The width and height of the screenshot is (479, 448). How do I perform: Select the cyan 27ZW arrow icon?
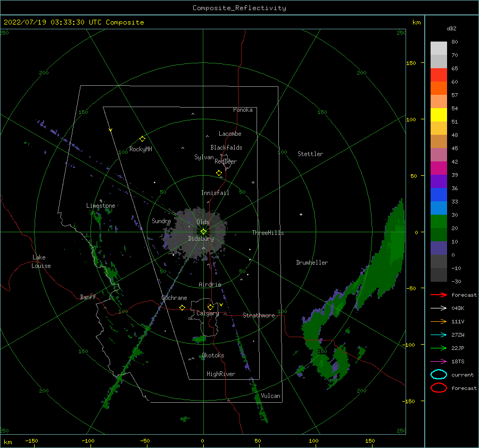point(439,335)
